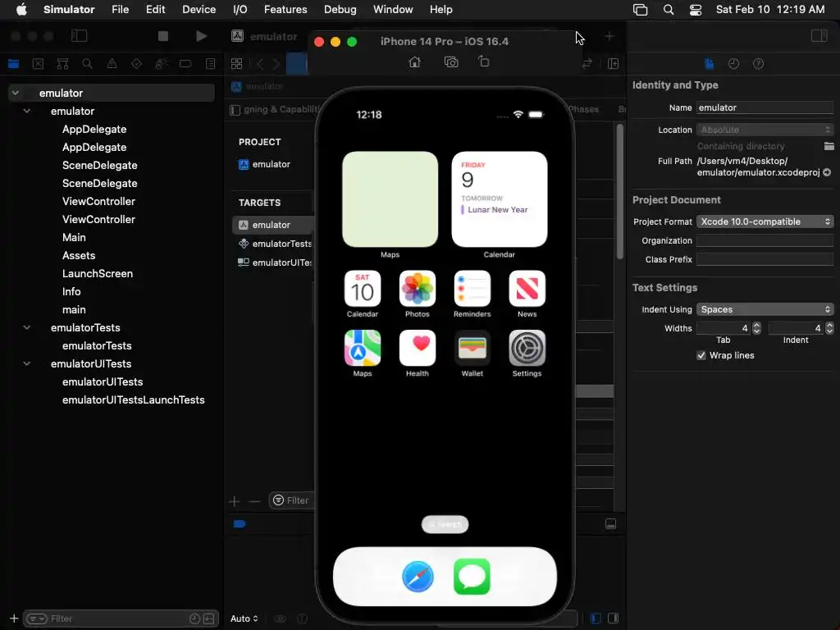Screen dimensions: 840x630
Task: Tap the Search pill on home screen
Action: [445, 524]
